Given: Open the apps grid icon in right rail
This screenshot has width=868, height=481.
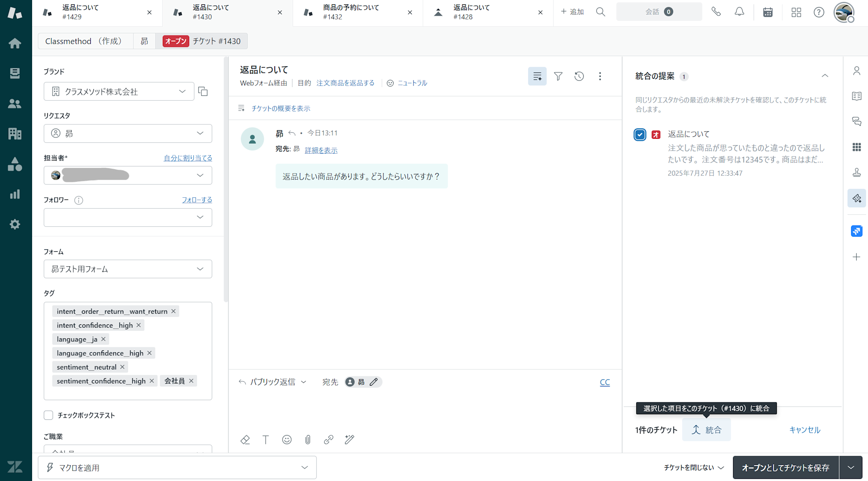Looking at the screenshot, I should click(x=857, y=147).
